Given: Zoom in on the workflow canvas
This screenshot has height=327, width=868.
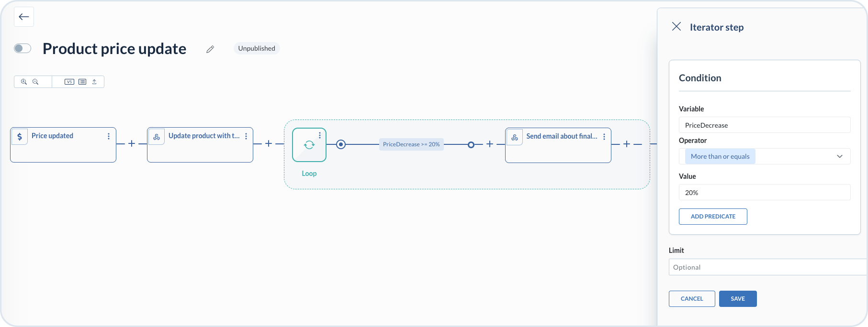Looking at the screenshot, I should click(24, 82).
